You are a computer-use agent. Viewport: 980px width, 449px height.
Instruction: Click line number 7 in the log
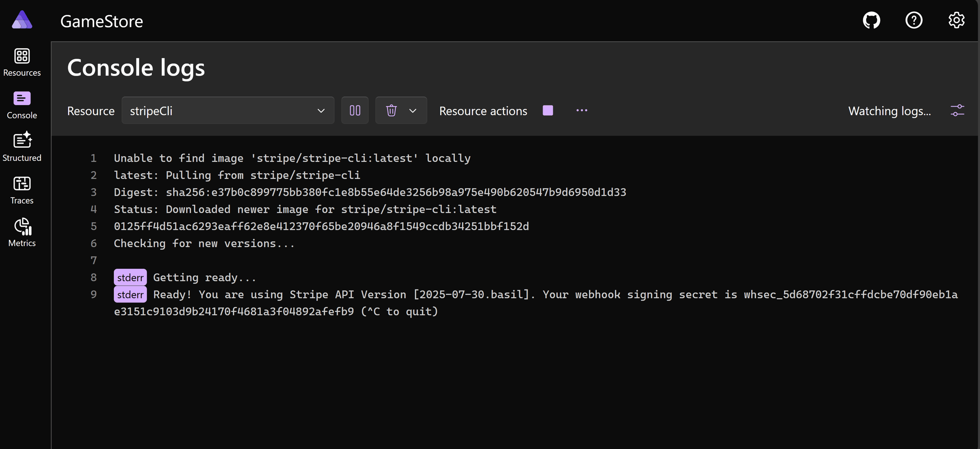point(94,260)
